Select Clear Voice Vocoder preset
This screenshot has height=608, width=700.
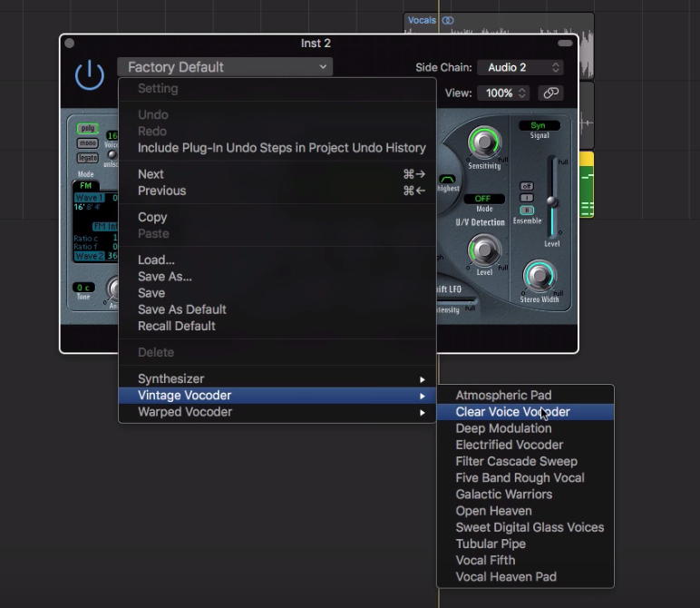[525, 412]
